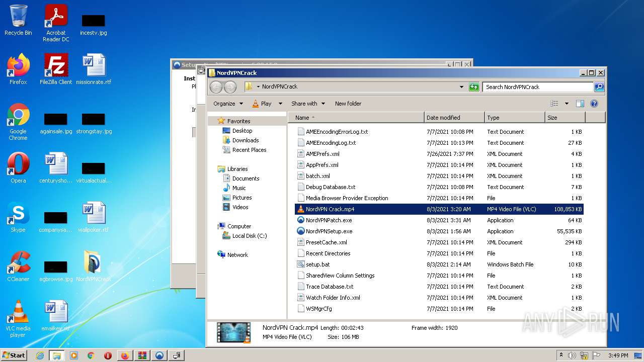Launch Opera desktop shortcut
Screen dimensions: 644x362
coord(18,168)
